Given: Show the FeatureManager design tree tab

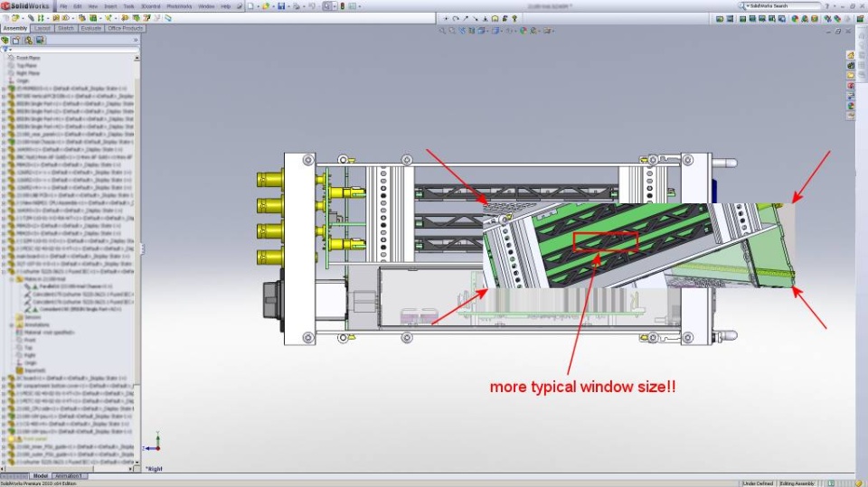Looking at the screenshot, I should (x=5, y=41).
